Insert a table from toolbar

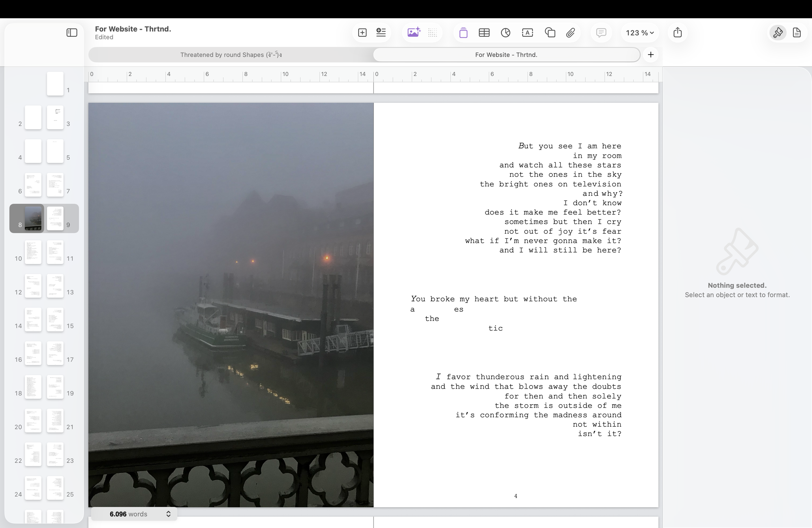[x=484, y=33]
